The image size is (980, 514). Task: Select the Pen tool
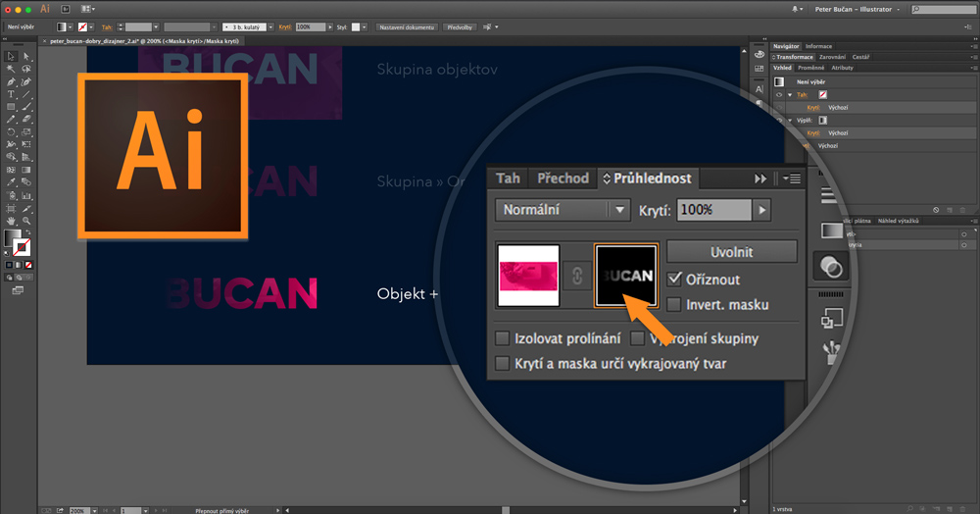pos(11,82)
